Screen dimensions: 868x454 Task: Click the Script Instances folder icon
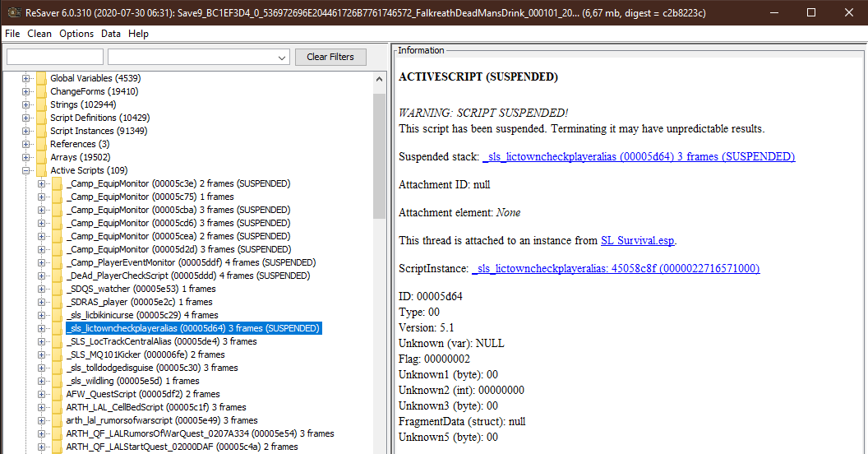tap(42, 132)
